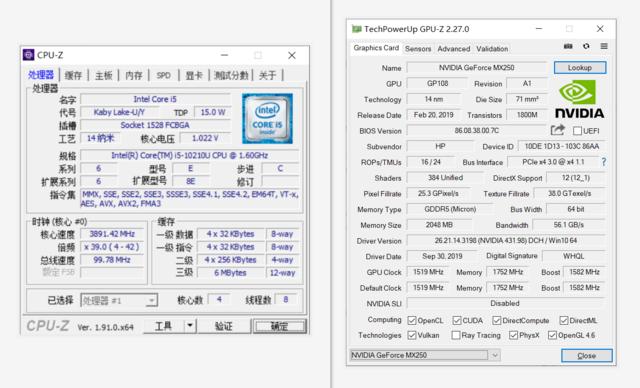Click the Memory Type field GDDR5 (Micron)

point(450,209)
